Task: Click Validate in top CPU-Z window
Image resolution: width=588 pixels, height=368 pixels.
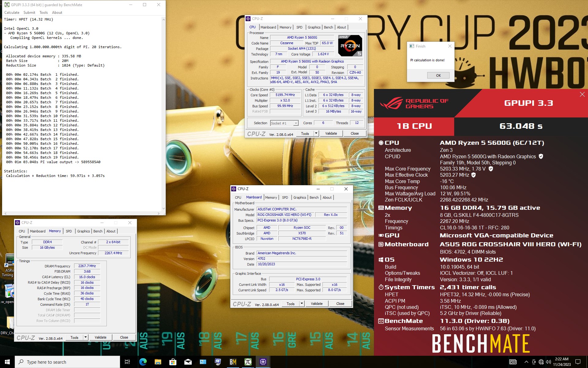Action: [331, 133]
